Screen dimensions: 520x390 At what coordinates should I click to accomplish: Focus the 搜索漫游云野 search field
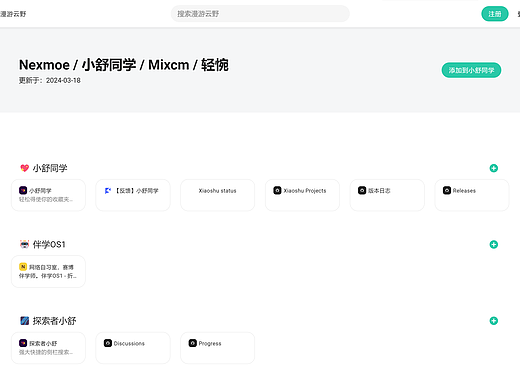[x=260, y=14]
